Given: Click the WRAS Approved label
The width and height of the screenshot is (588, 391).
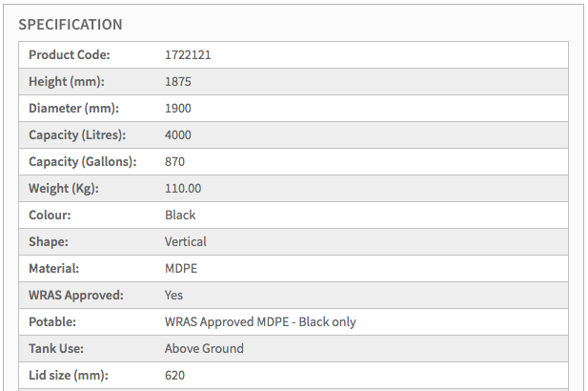Looking at the screenshot, I should point(76,296).
